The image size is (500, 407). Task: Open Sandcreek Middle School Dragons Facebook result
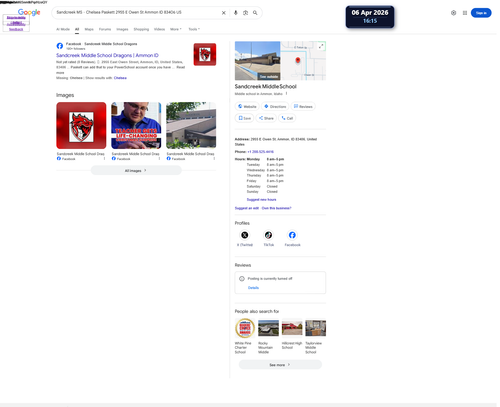click(x=107, y=55)
